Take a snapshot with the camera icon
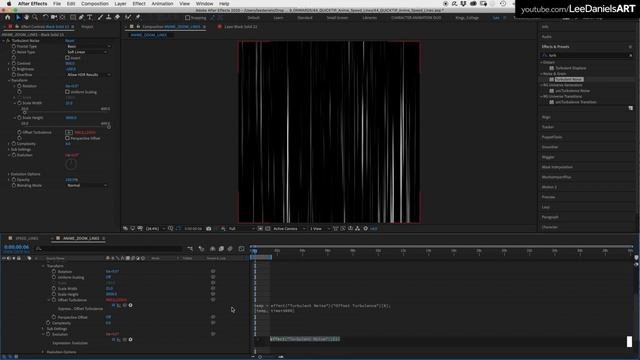Screen dimensions: 640x360 click(x=209, y=229)
